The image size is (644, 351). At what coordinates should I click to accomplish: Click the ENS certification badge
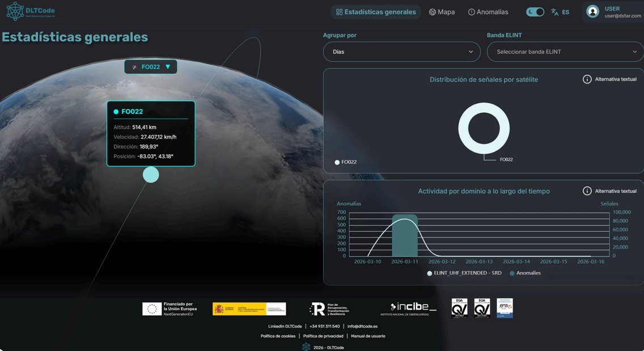505,308
